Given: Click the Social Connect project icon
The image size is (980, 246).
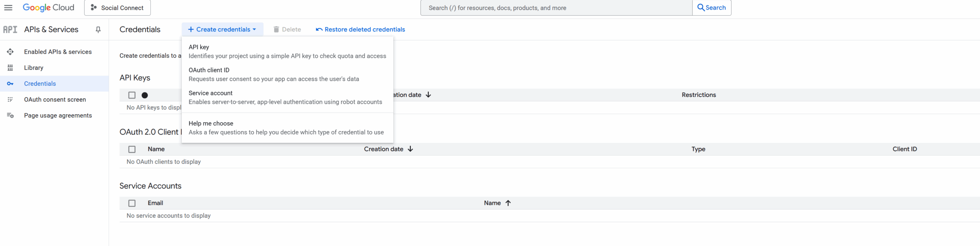Looking at the screenshot, I should click(x=93, y=8).
